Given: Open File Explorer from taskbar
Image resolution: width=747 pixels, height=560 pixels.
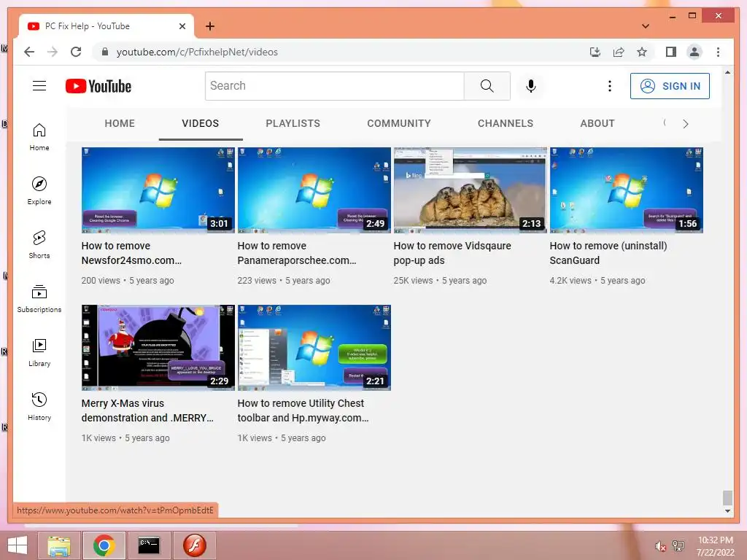Looking at the screenshot, I should click(60, 545).
